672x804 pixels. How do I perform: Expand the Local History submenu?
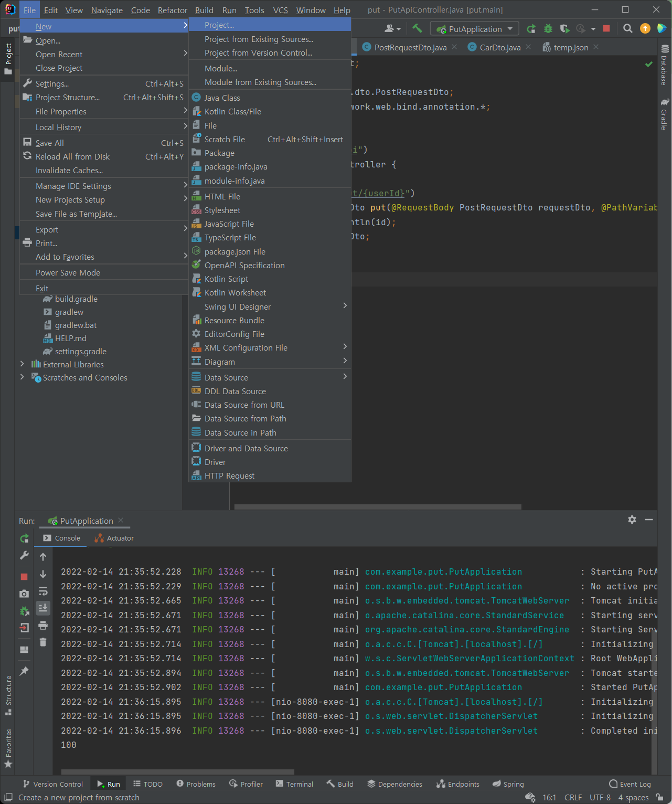[104, 127]
